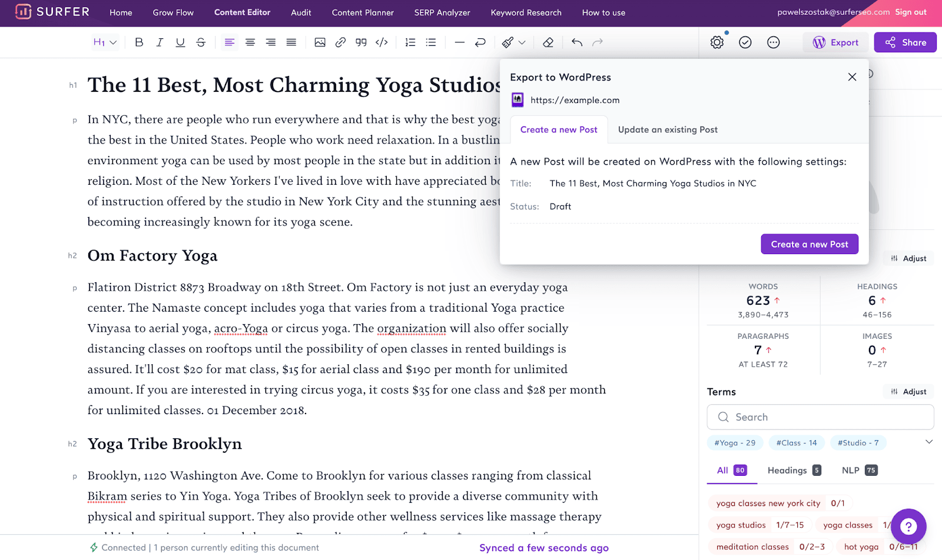The height and width of the screenshot is (560, 942).
Task: Create a bulleted list
Action: [x=431, y=42]
